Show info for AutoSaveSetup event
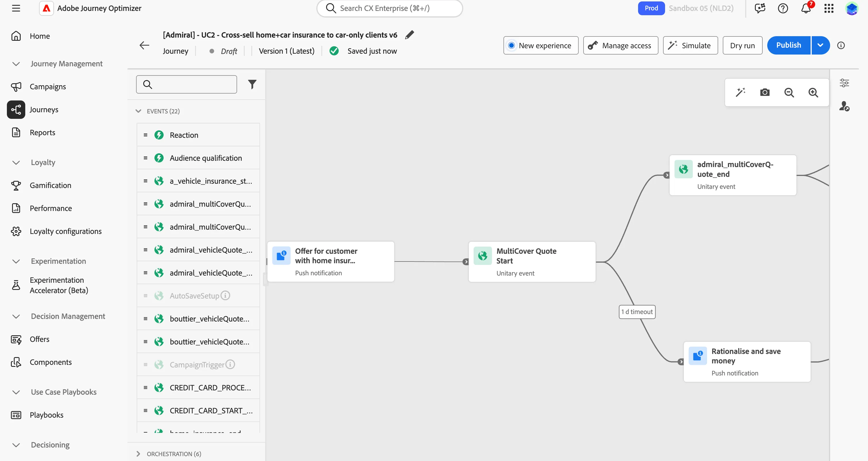 [x=225, y=295]
